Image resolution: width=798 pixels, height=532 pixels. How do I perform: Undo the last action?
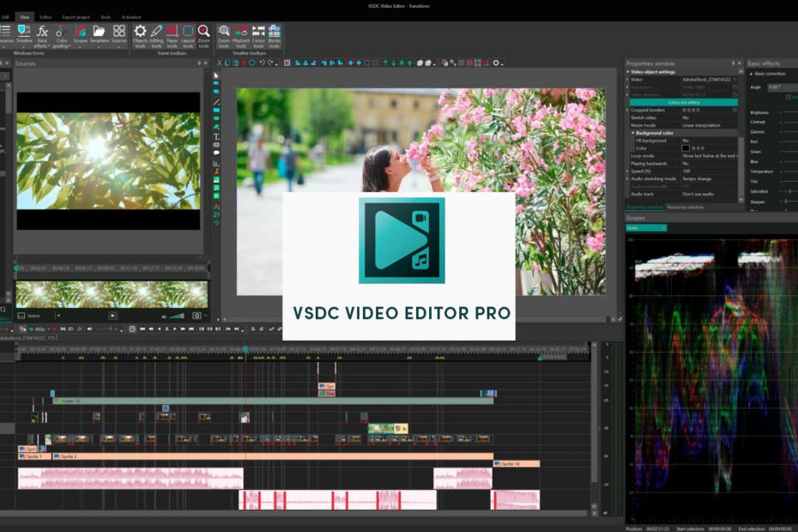click(x=262, y=63)
